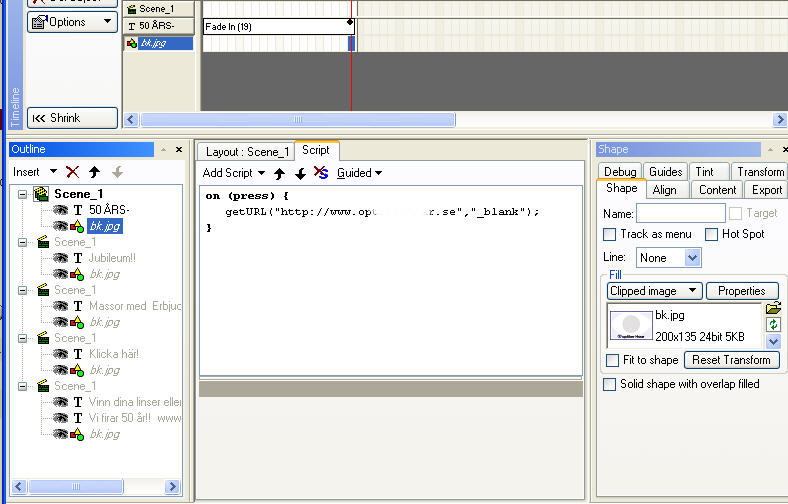Click bk.jpg shape icon in timeline row list
The width and height of the screenshot is (788, 504).
pos(132,43)
